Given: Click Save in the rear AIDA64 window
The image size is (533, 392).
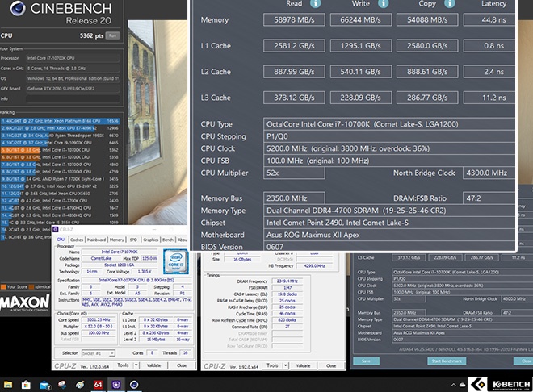Looking at the screenshot, I should (x=366, y=361).
